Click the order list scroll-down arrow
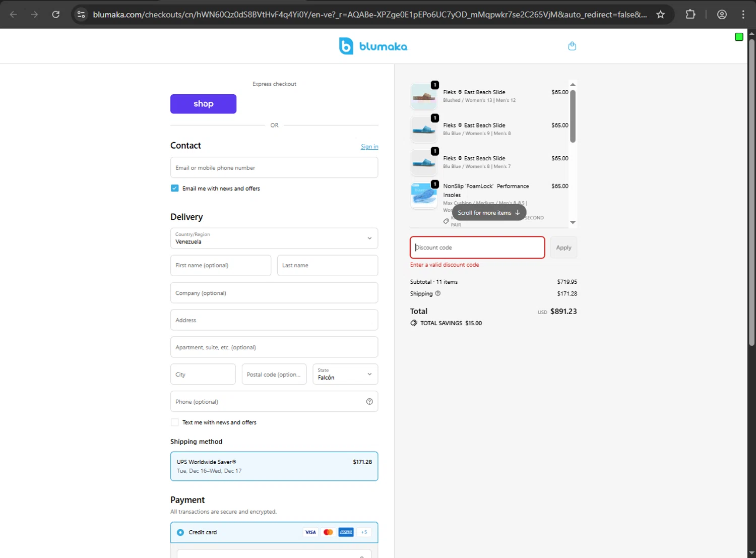The height and width of the screenshot is (558, 756). (573, 222)
